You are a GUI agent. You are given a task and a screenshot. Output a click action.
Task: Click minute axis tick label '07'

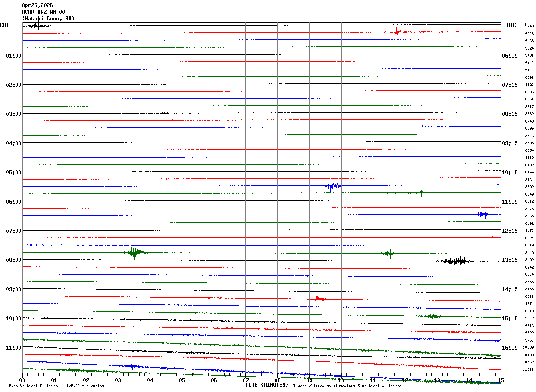(245, 380)
